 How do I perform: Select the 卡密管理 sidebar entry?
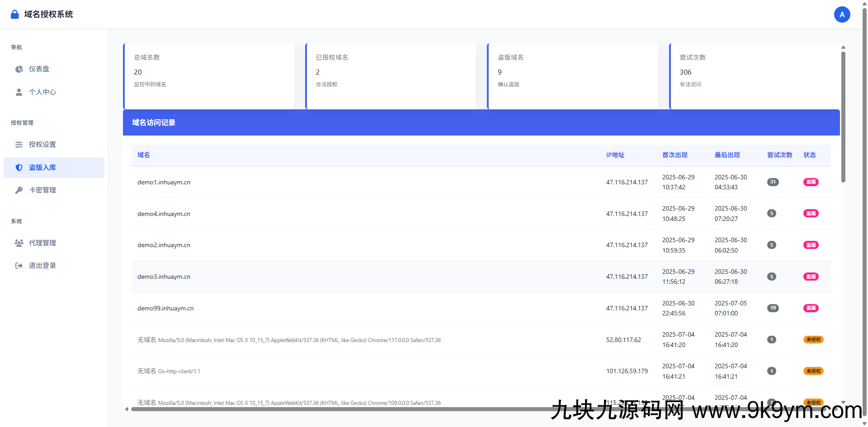coord(43,190)
